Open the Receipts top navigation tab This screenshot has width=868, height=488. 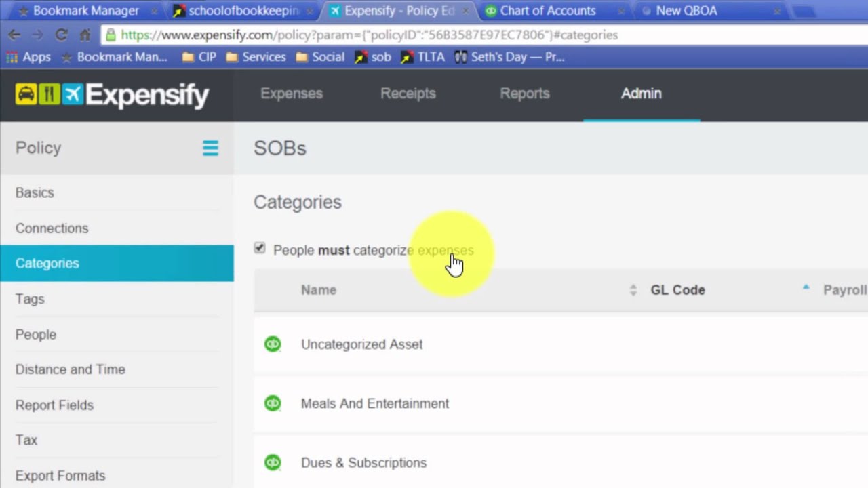[408, 94]
